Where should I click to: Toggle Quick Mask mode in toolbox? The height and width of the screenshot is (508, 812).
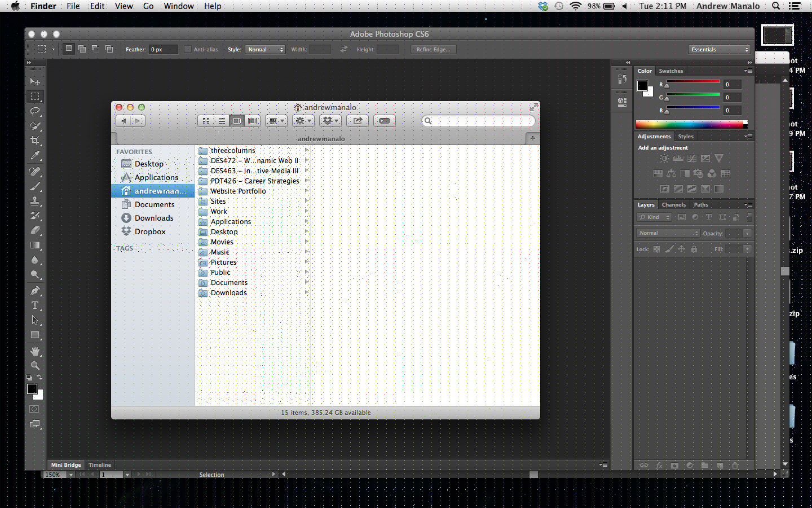click(34, 409)
